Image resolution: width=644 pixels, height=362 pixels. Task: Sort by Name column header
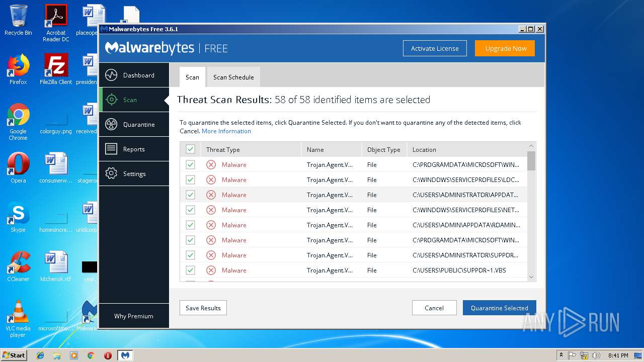(332, 149)
